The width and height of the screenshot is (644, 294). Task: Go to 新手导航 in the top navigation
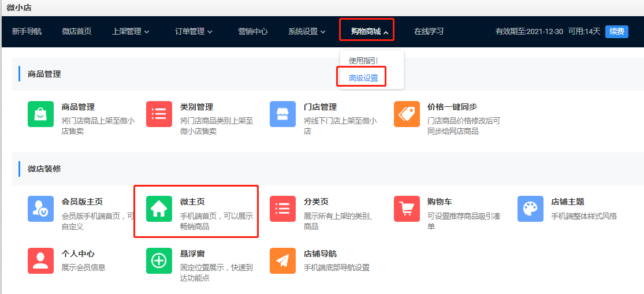tap(27, 31)
